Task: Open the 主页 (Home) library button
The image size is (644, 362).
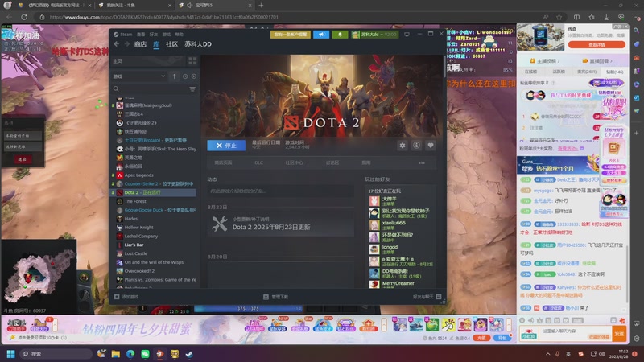Action: click(148, 61)
